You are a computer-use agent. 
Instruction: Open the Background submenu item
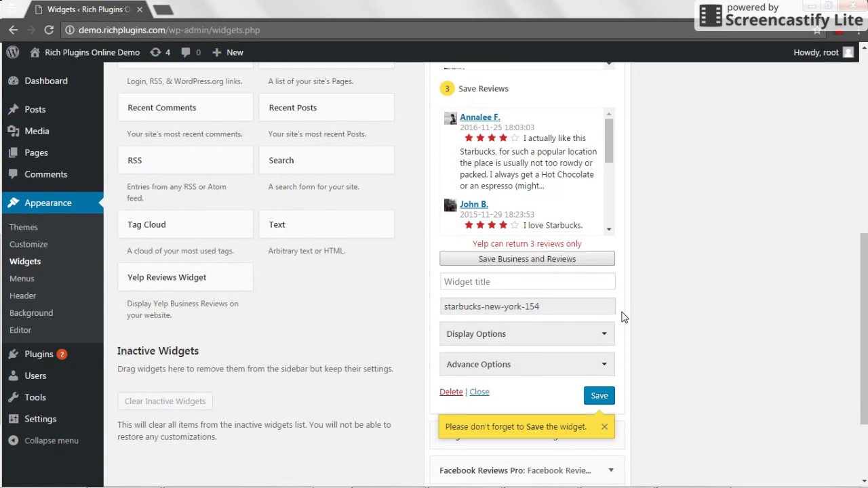pos(31,312)
